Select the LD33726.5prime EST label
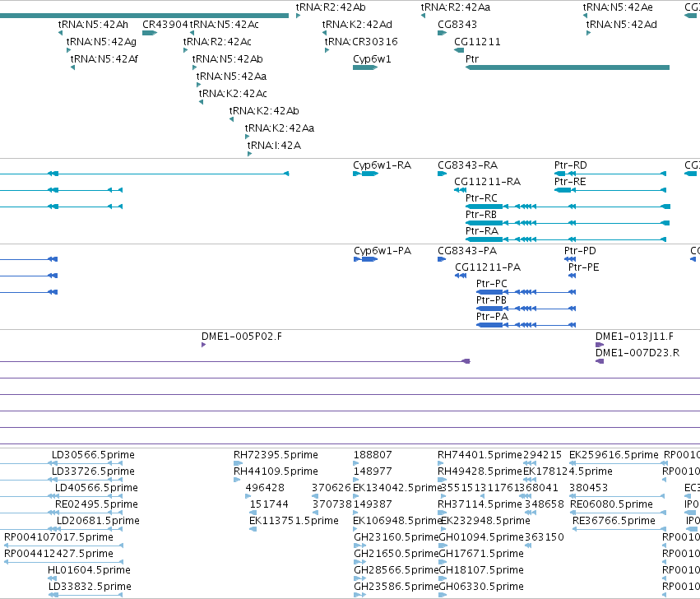This screenshot has width=700, height=599. tap(93, 471)
